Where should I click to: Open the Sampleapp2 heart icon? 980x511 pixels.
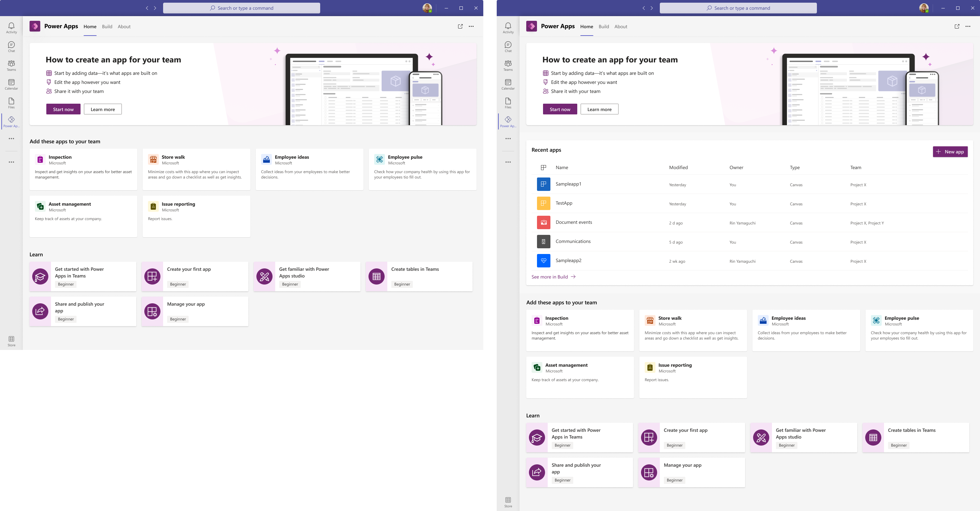coord(543,261)
